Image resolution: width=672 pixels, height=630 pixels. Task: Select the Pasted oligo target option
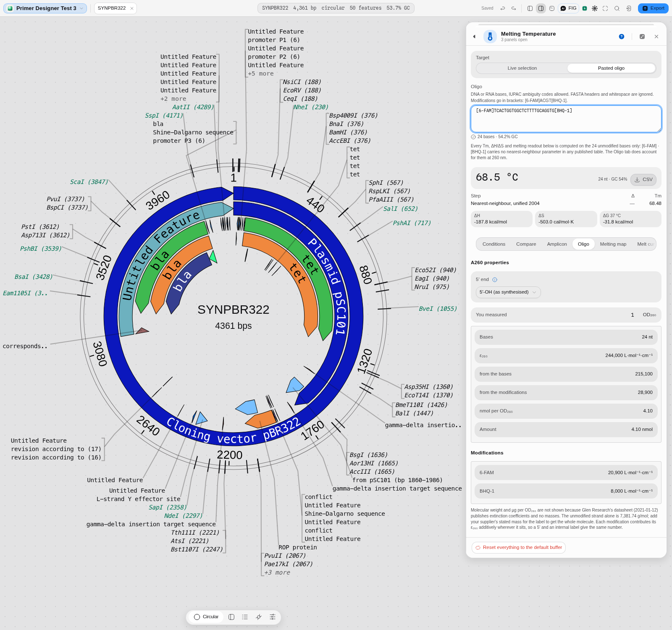click(x=611, y=68)
